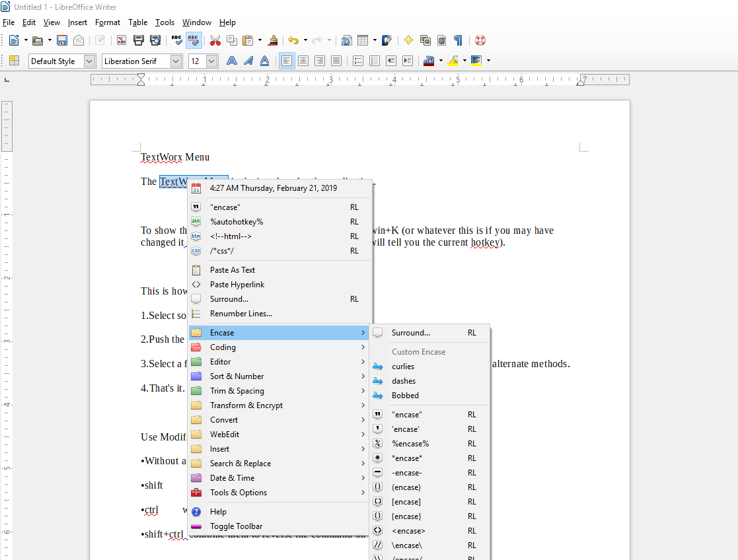Click the Copy icon
The width and height of the screenshot is (738, 560).
click(231, 40)
